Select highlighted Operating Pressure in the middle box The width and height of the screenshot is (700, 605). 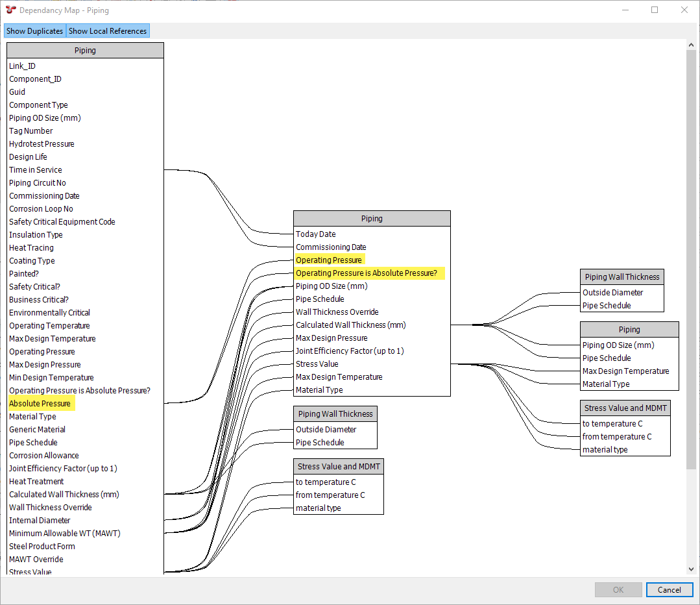pyautogui.click(x=329, y=260)
